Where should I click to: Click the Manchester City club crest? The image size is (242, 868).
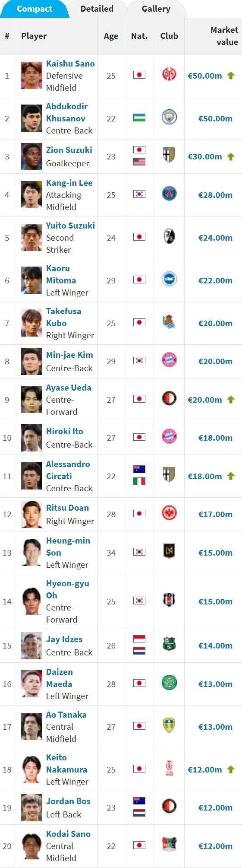[169, 117]
